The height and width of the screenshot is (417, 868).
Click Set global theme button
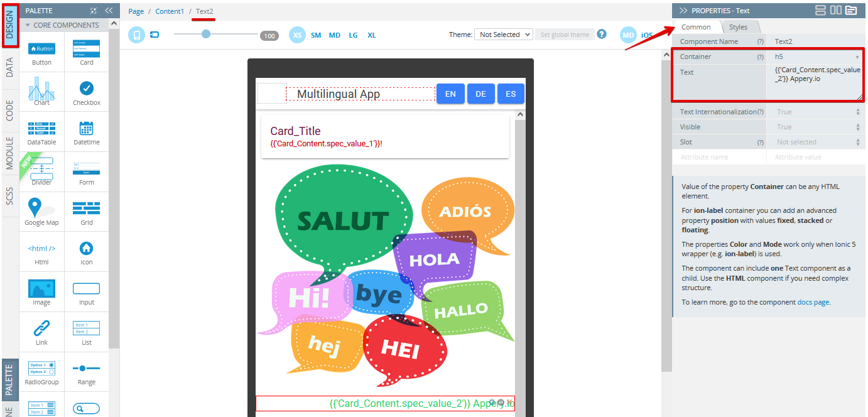tap(565, 35)
